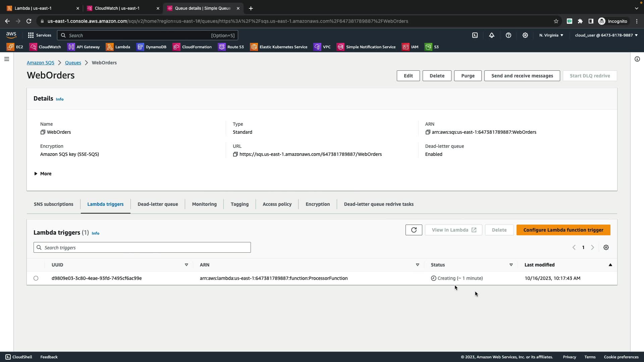Switch to the Dead-letter queue tab
Viewport: 644px width, 362px height.
point(158,204)
